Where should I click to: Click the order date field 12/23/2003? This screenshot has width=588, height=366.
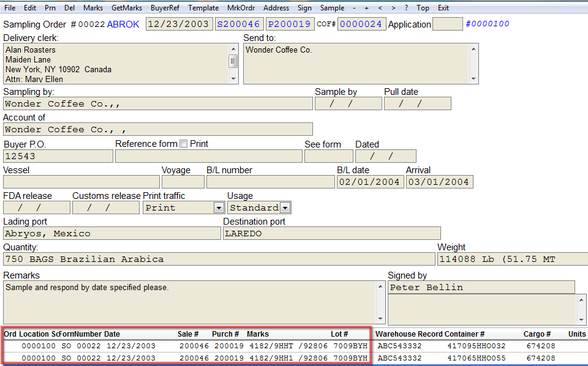point(179,24)
